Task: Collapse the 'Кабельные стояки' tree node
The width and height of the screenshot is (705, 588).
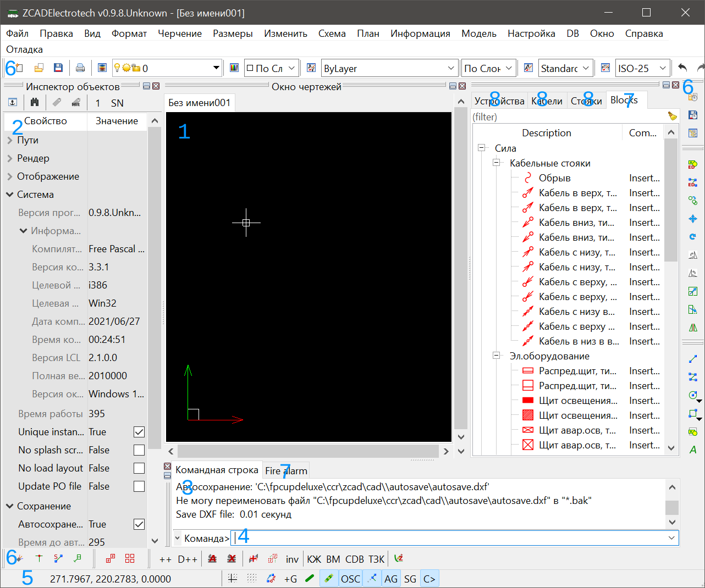Action: (497, 163)
